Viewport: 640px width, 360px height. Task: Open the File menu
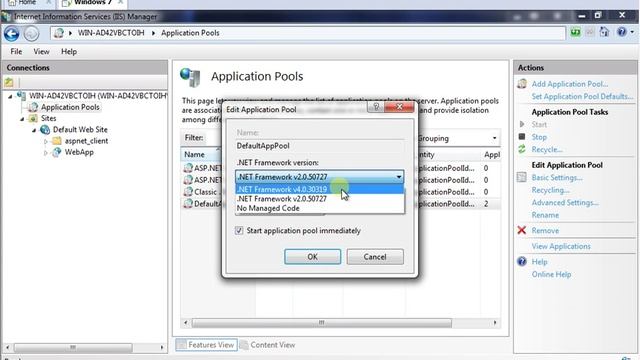click(x=16, y=51)
